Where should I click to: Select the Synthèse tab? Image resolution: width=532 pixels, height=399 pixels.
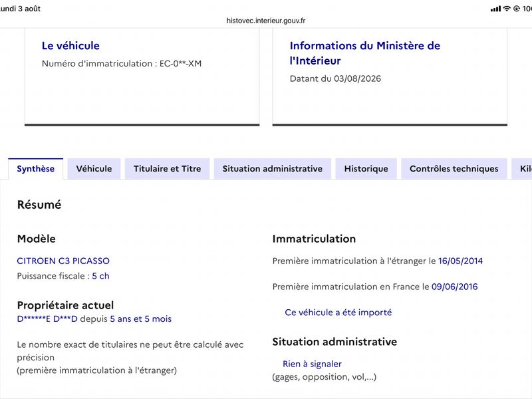pyautogui.click(x=36, y=169)
